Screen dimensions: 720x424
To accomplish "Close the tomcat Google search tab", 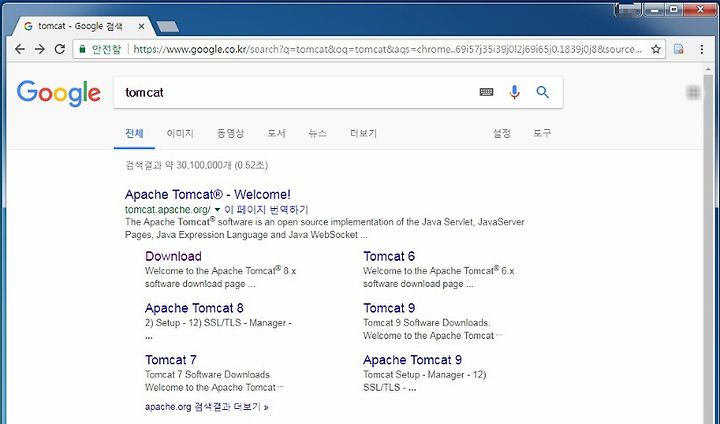I will pyautogui.click(x=141, y=27).
